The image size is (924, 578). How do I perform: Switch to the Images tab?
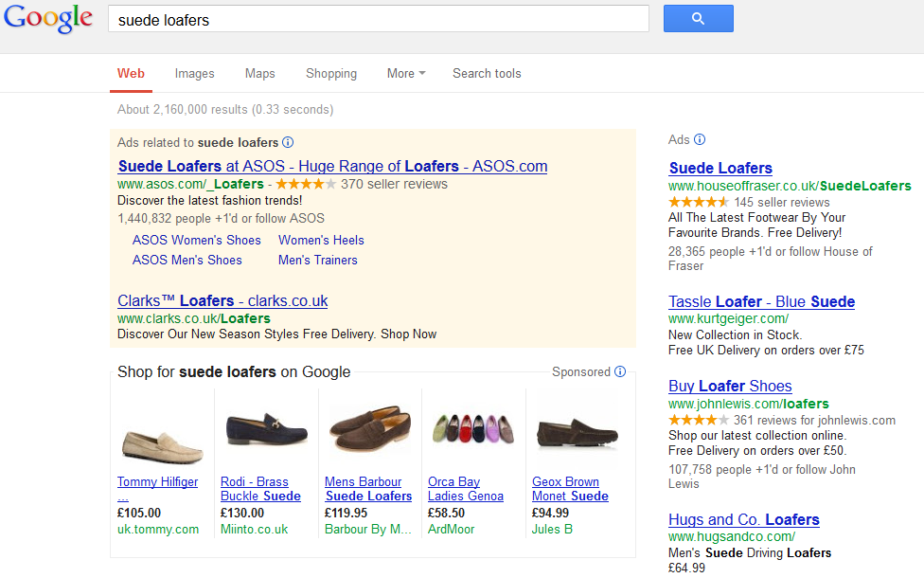tap(194, 74)
